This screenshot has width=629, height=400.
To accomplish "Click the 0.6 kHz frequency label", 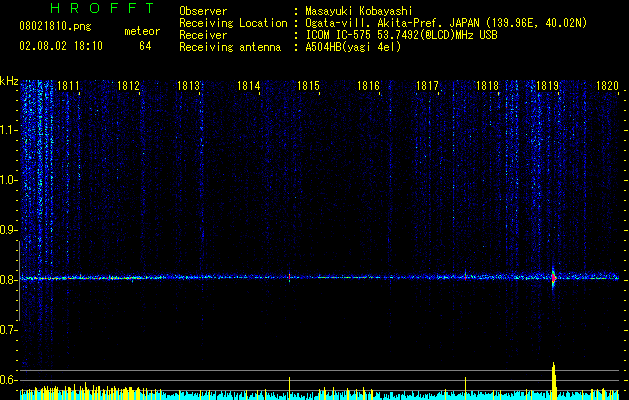I will (9, 380).
